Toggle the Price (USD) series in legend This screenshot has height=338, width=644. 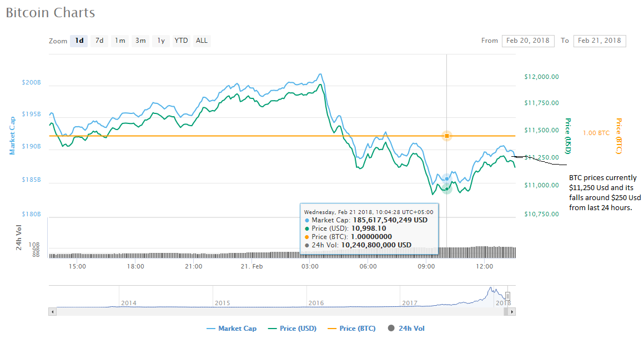coord(292,329)
